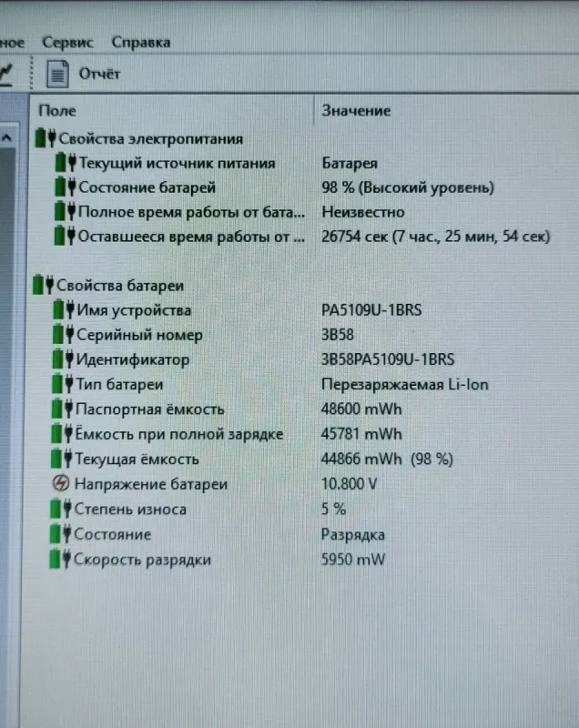The width and height of the screenshot is (579, 728).
Task: Click the battery icon beside Степень износа
Action: (x=61, y=509)
